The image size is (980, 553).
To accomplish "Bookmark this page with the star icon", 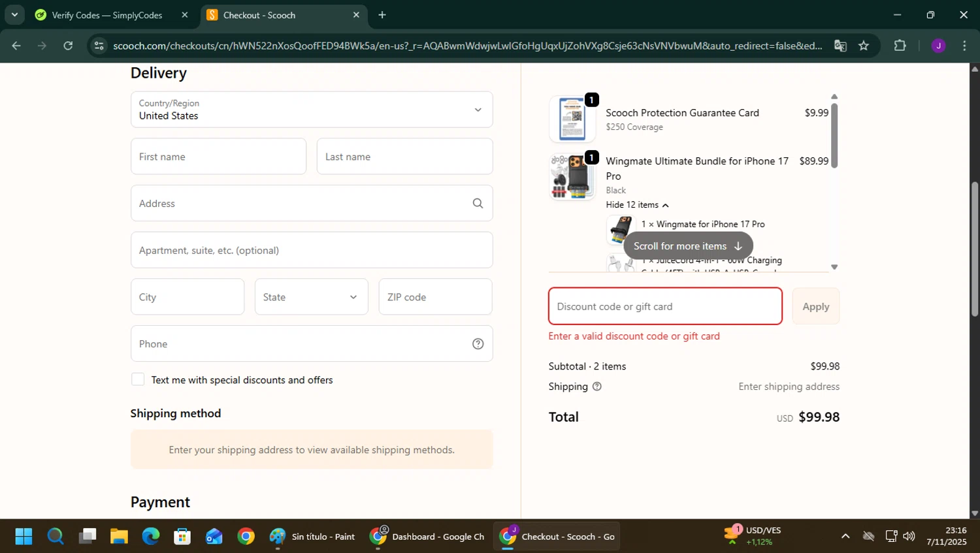I will pos(864,46).
